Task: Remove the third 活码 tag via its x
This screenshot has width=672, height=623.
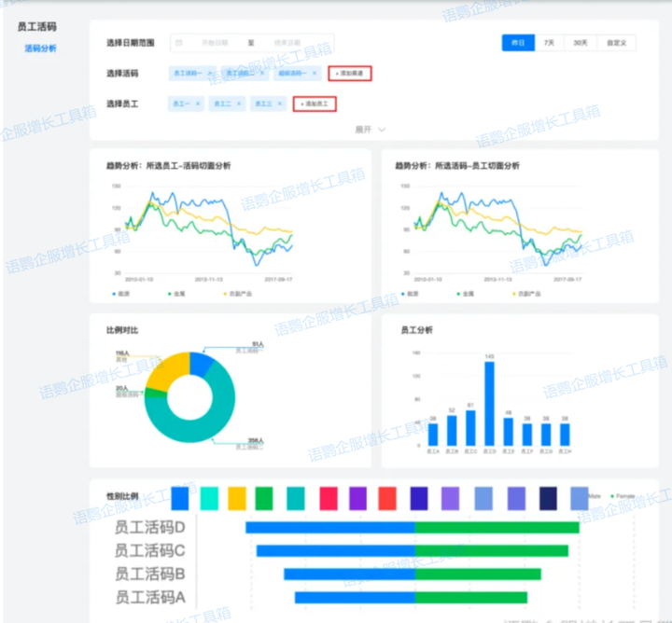Action: pyautogui.click(x=314, y=73)
